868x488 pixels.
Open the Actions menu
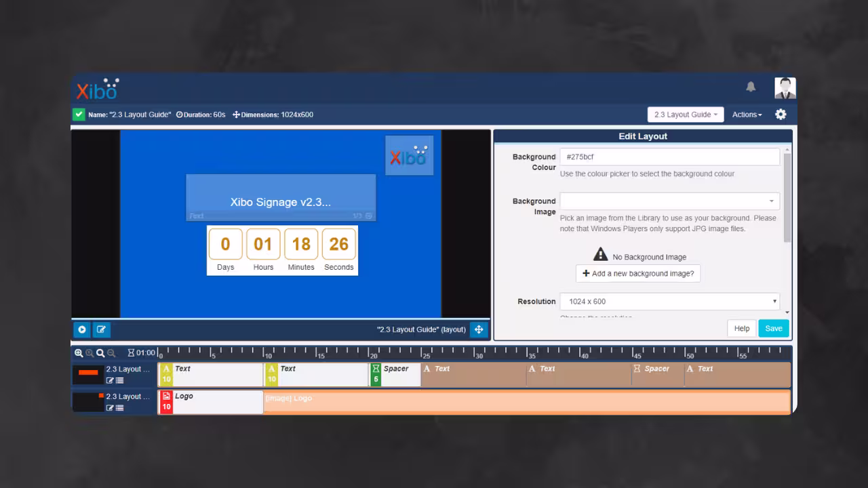pos(746,114)
